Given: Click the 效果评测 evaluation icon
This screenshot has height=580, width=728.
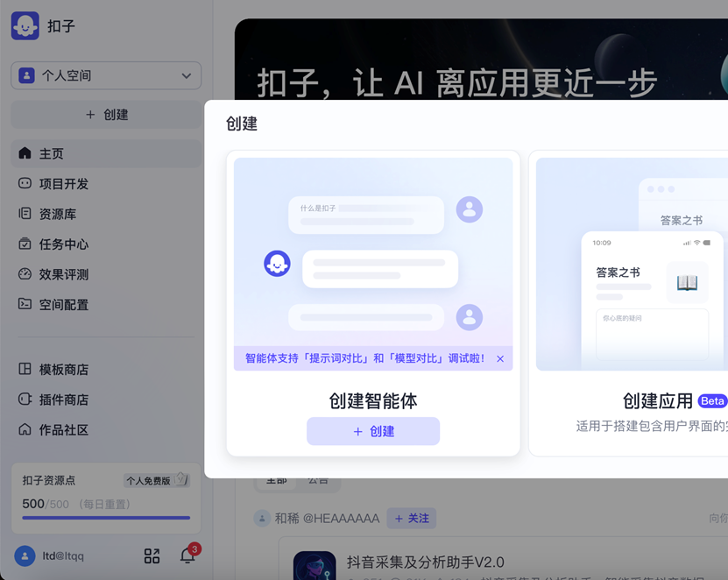Looking at the screenshot, I should coord(25,274).
